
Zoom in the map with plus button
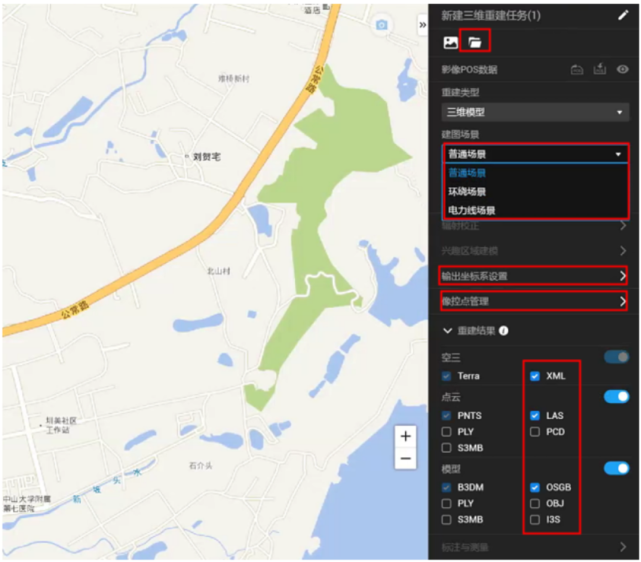[405, 437]
